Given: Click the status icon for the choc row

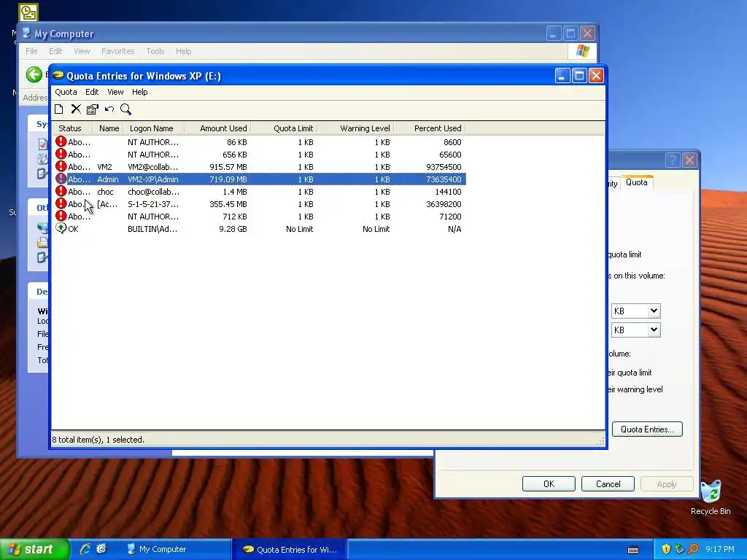Looking at the screenshot, I should 61,191.
